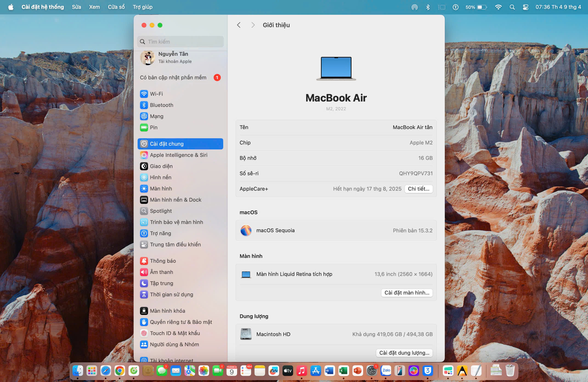Open Có bản cập nhật phần mềm

click(x=180, y=78)
